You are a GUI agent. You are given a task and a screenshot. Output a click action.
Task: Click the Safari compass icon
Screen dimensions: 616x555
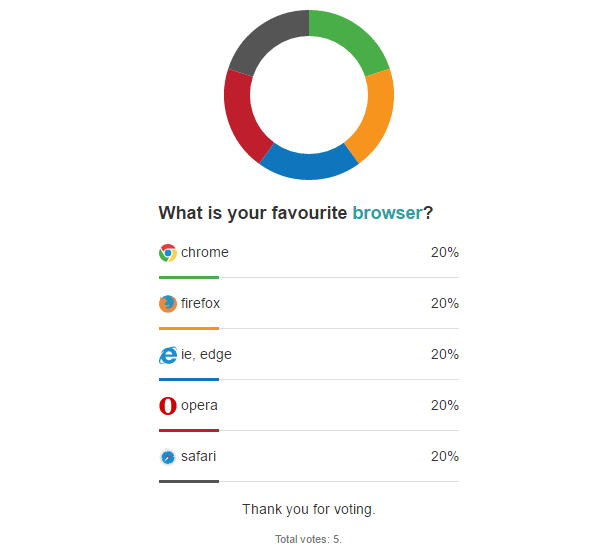click(168, 457)
